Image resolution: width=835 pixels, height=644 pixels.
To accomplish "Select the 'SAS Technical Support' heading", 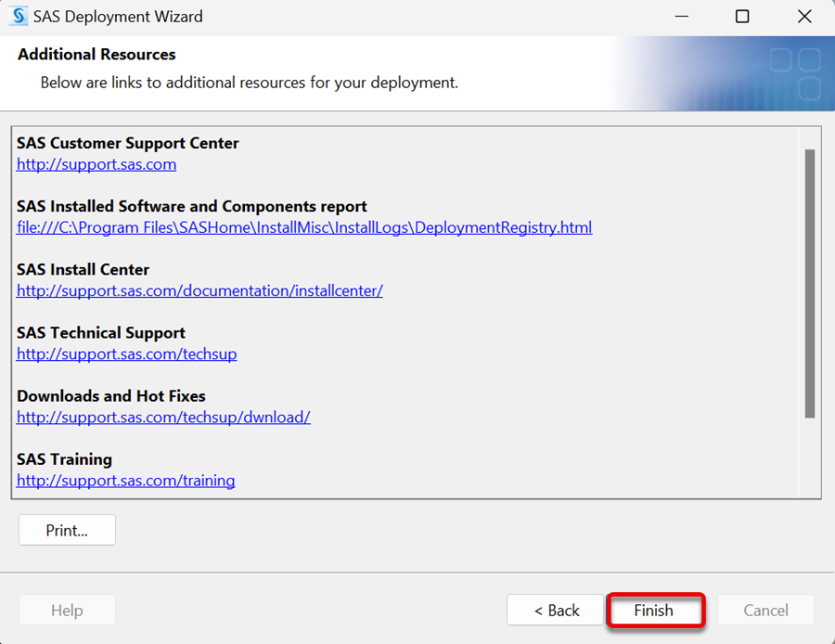I will tap(101, 333).
